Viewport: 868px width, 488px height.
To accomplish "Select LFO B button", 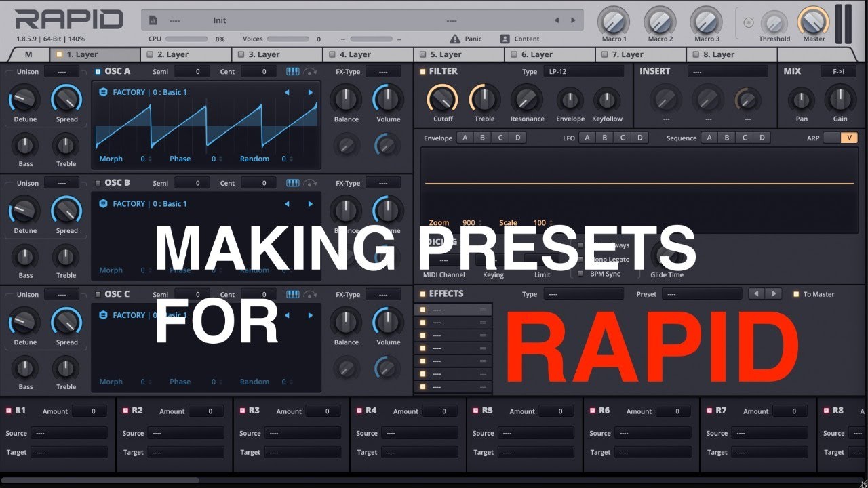I will tap(605, 138).
